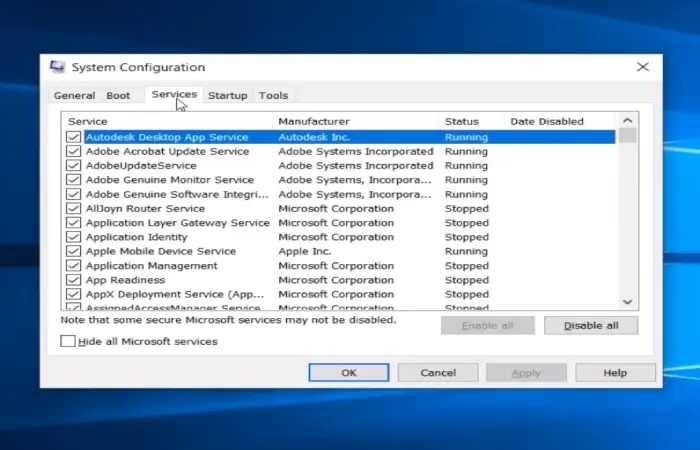Click the services list scrollbar thumb

pyautogui.click(x=628, y=135)
